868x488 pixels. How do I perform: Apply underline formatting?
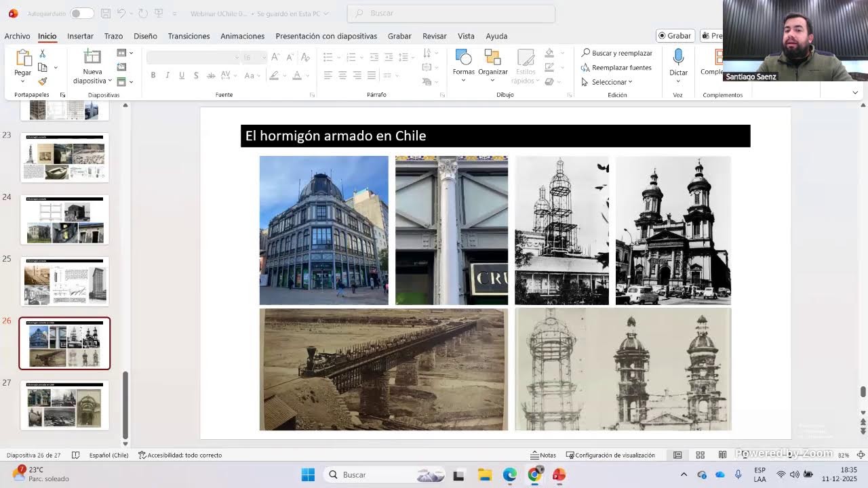coord(182,75)
